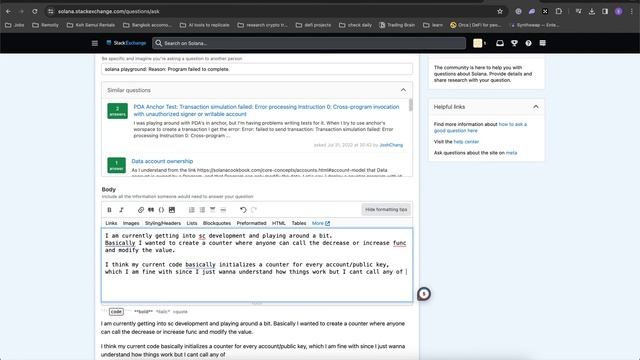Show the Tables formatting tips tab
Screen dimensions: 640x360
(299, 223)
